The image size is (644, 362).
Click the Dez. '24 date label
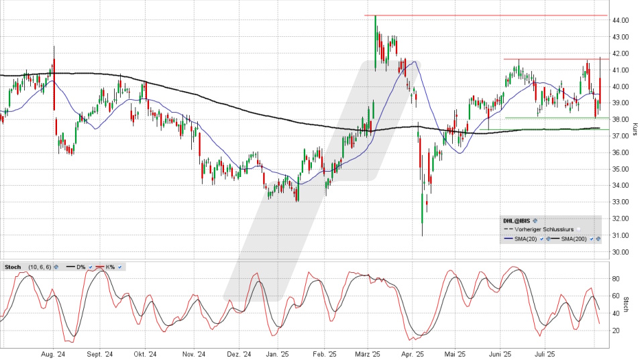pyautogui.click(x=239, y=354)
